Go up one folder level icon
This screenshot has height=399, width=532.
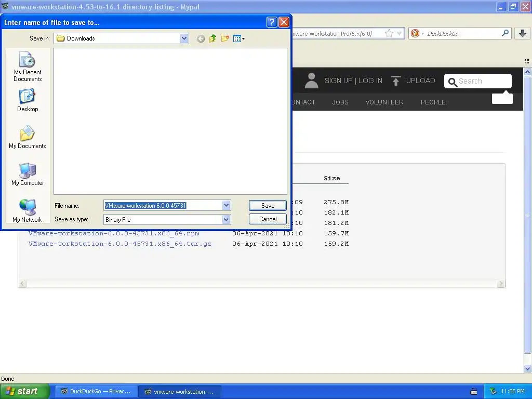coord(212,38)
